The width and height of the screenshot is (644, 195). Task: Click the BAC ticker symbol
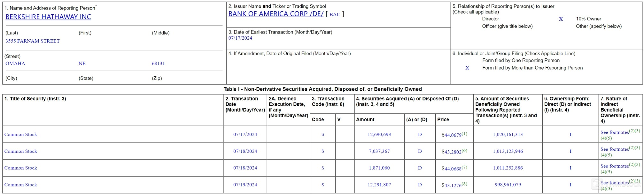click(335, 14)
